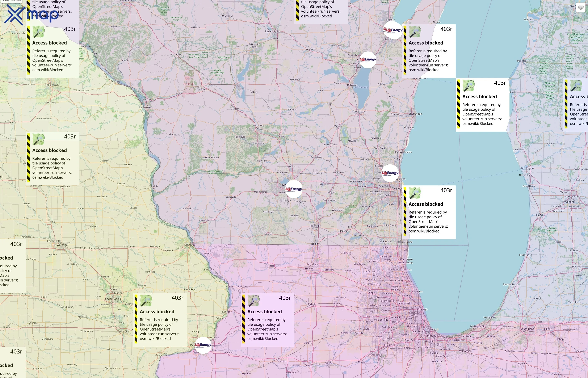Image resolution: width=588 pixels, height=378 pixels.
Task: Click the Fond du Lac city label
Action: pyautogui.click(x=360, y=111)
